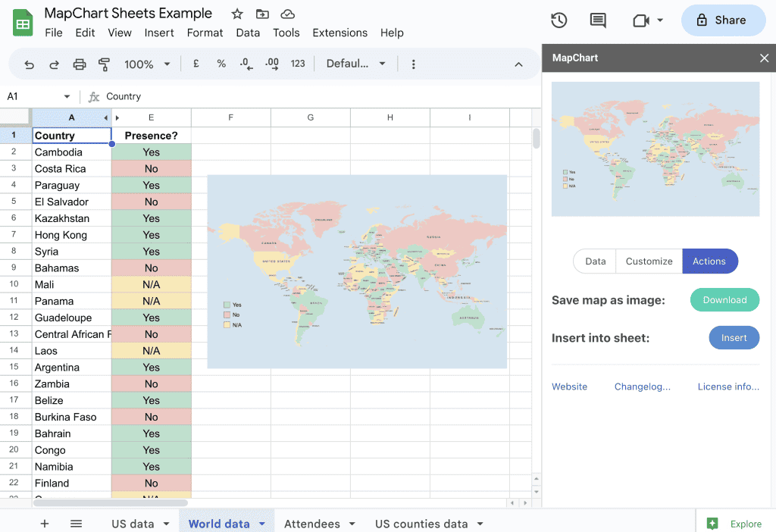This screenshot has height=532, width=776.
Task: Open the View menu
Action: pos(119,33)
